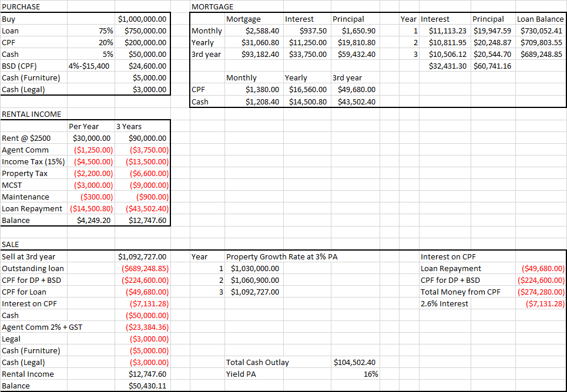Click Agent Comm 2% + GST value ($23,384.36)
This screenshot has width=567, height=392.
pos(147,327)
